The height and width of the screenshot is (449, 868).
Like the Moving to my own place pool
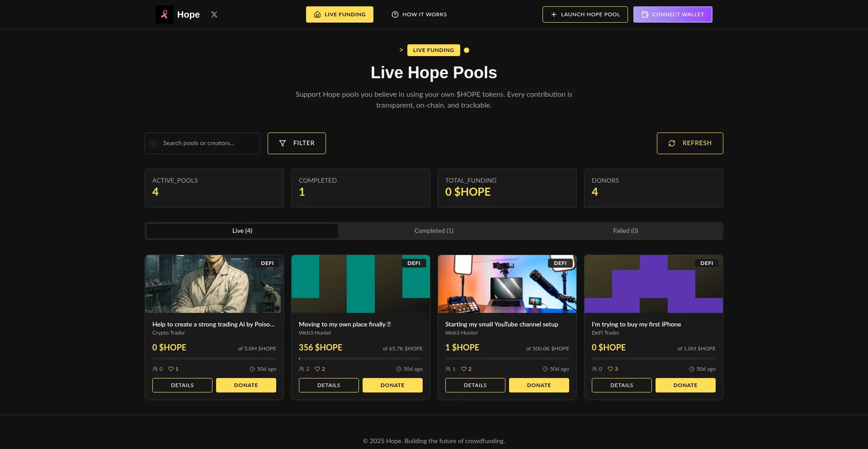pyautogui.click(x=317, y=369)
